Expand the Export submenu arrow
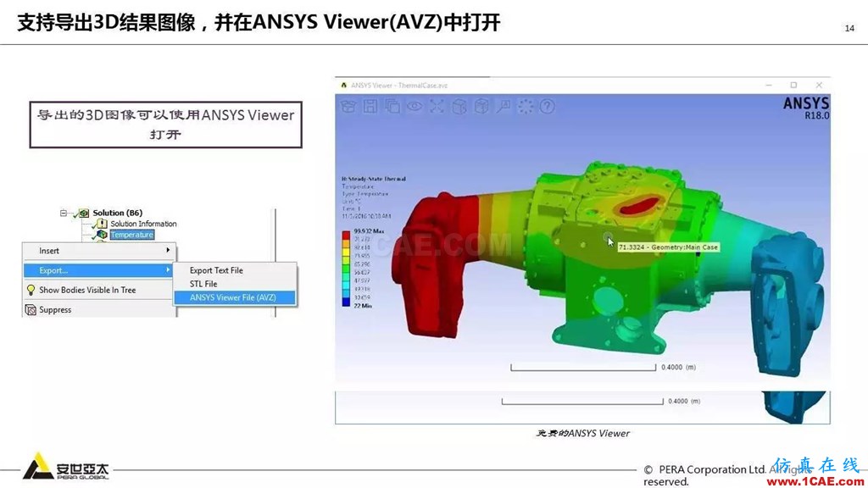The width and height of the screenshot is (868, 488). pos(168,270)
